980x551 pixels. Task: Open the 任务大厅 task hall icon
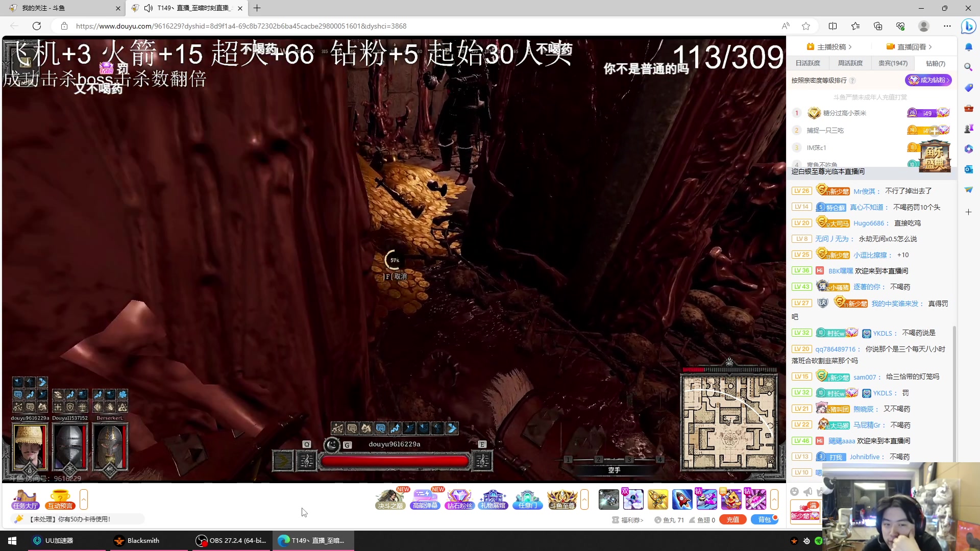point(25,499)
